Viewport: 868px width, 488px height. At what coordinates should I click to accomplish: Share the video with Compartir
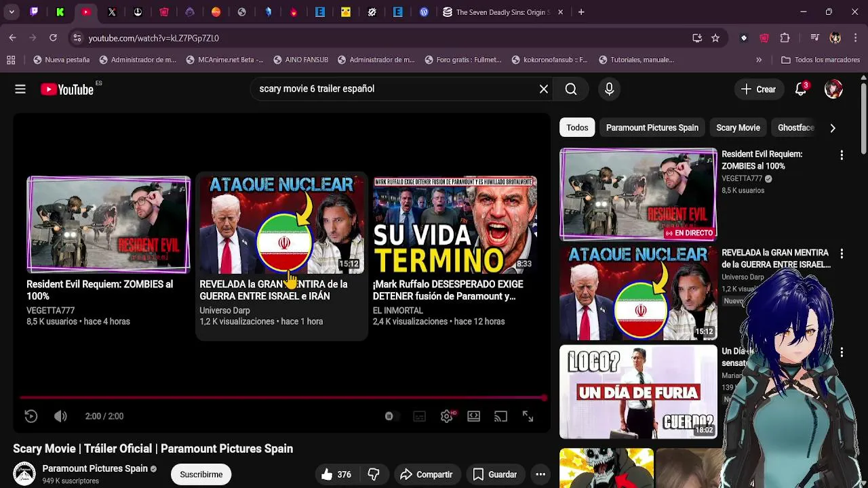pyautogui.click(x=426, y=474)
